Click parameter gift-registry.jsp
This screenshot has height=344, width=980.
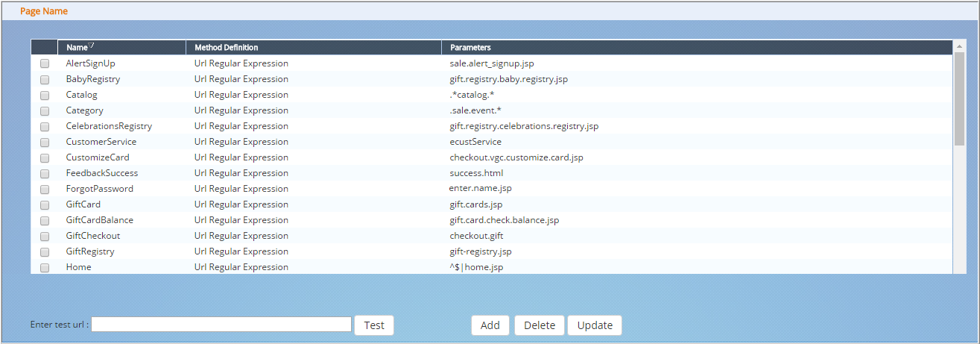pos(480,251)
